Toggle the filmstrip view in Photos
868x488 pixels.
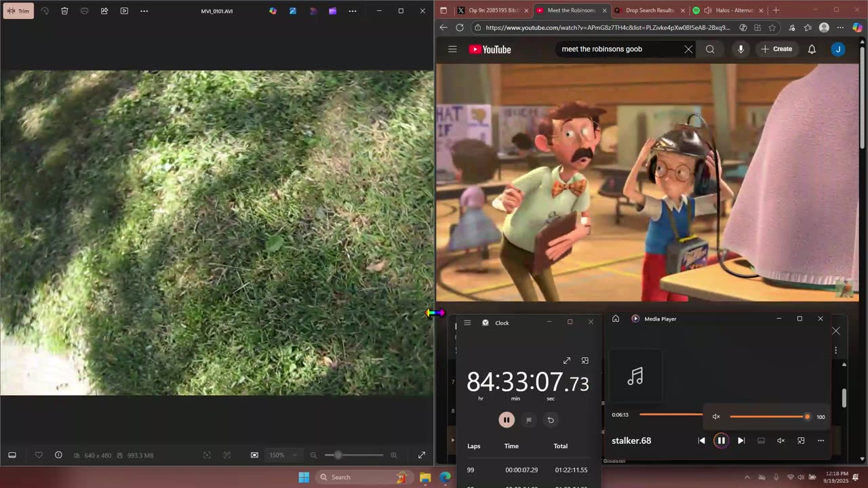point(12,455)
